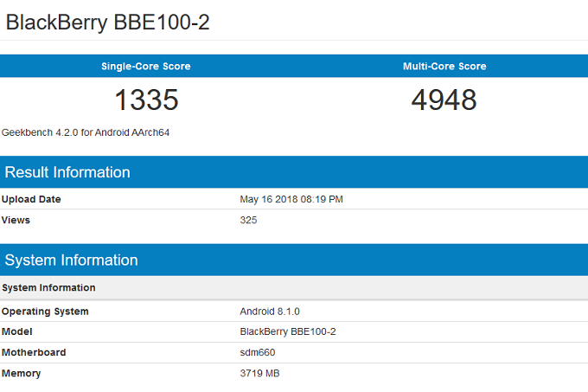
Task: Click the Android 8.1.0 value
Action: pos(270,312)
